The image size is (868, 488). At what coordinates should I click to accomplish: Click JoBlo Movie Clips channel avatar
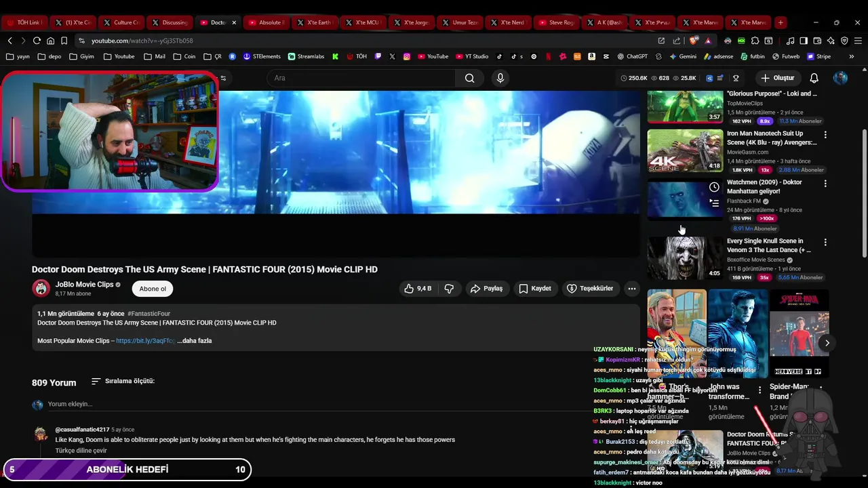click(41, 289)
